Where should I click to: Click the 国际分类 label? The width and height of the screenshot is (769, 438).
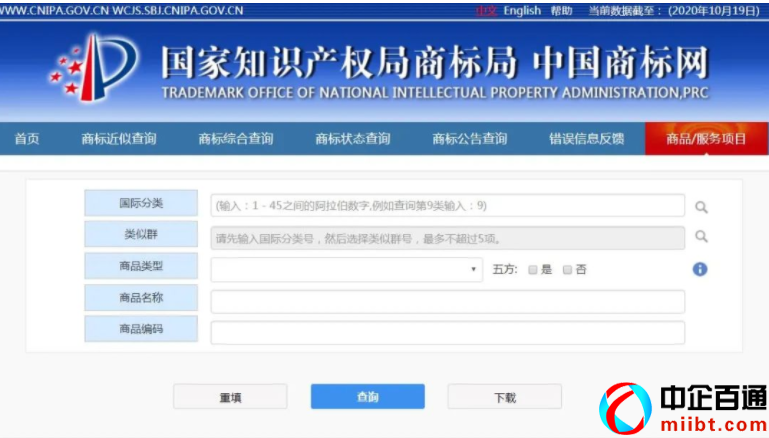click(x=141, y=203)
